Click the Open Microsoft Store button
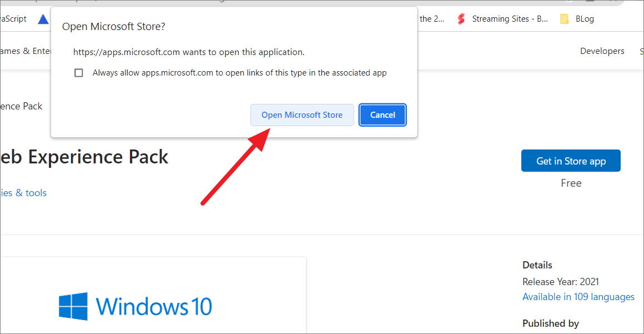The width and height of the screenshot is (644, 334). tap(302, 115)
